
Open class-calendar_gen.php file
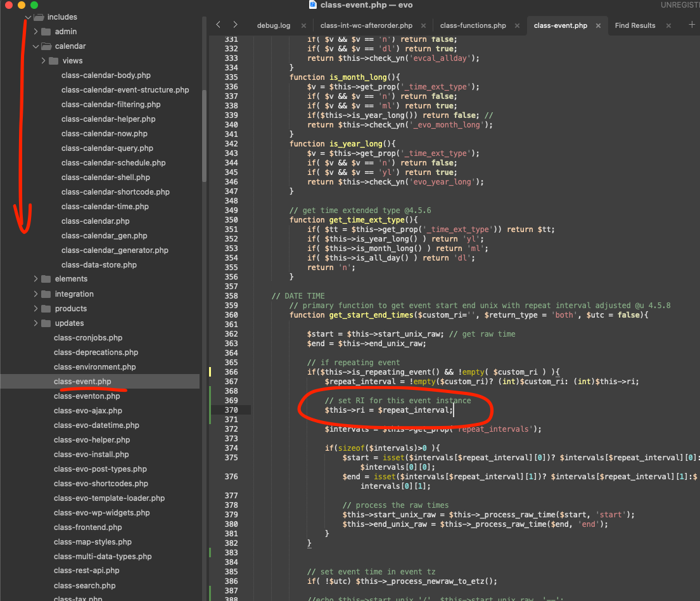(104, 236)
